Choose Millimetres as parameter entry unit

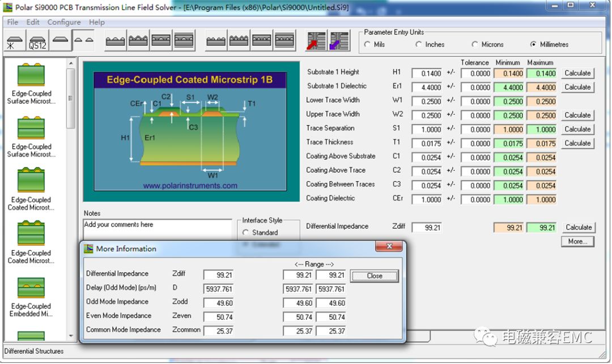click(549, 44)
